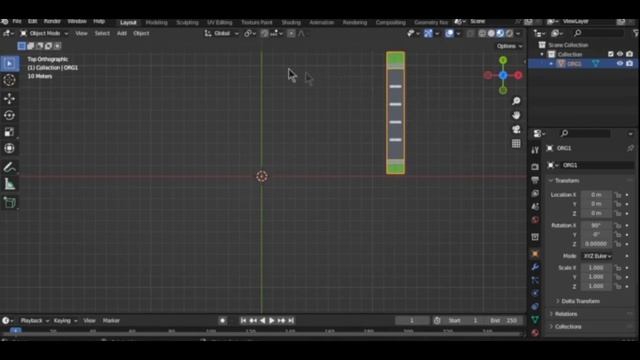Open the File menu

pyautogui.click(x=17, y=21)
